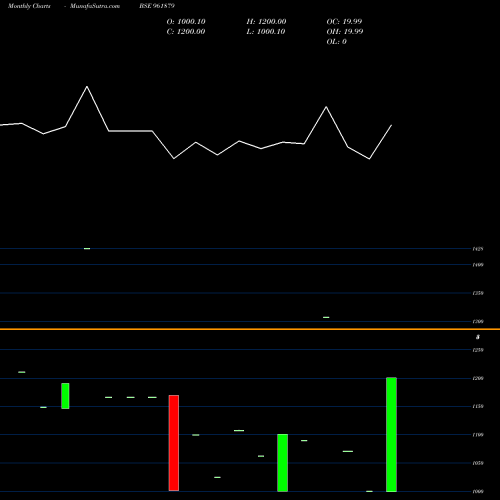Click the close value 'C: 1200.00'

(186, 32)
